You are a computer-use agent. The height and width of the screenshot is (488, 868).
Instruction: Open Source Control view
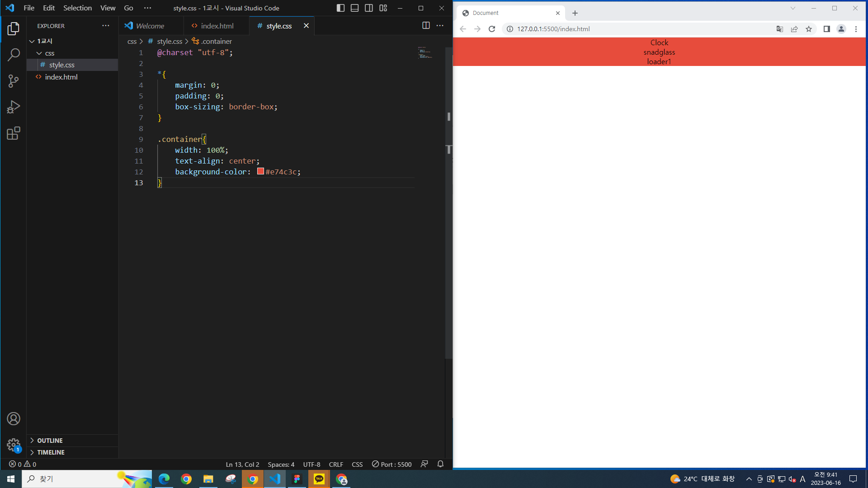coord(14,81)
